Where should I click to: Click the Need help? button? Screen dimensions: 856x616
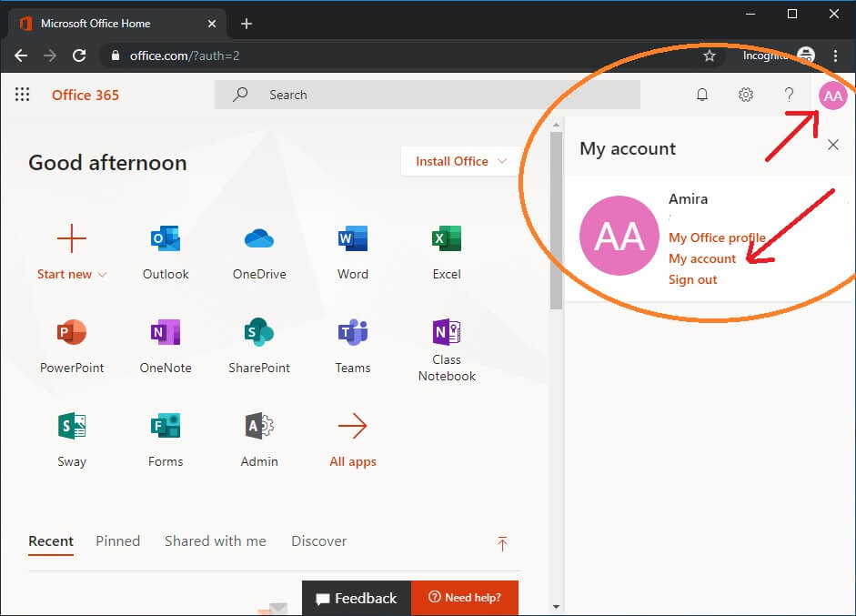465,598
